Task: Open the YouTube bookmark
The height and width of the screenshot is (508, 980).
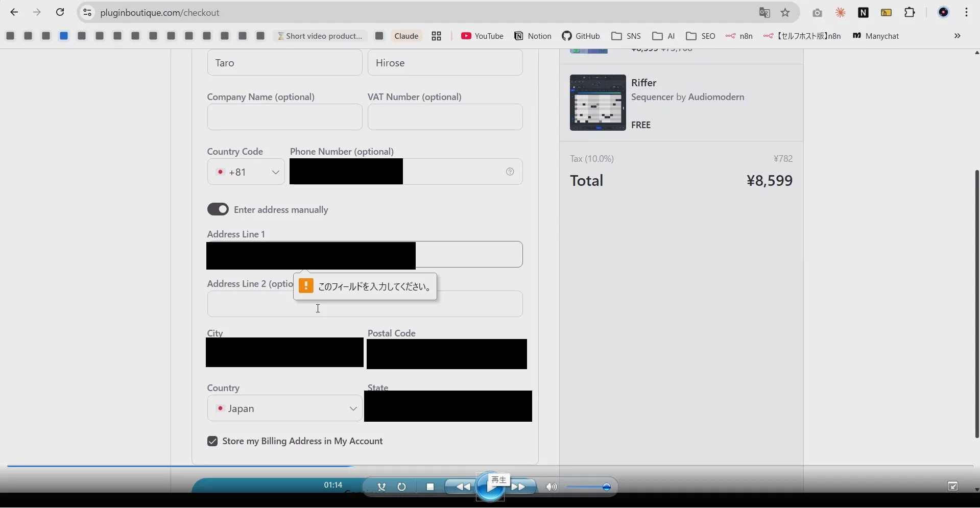Action: (482, 36)
